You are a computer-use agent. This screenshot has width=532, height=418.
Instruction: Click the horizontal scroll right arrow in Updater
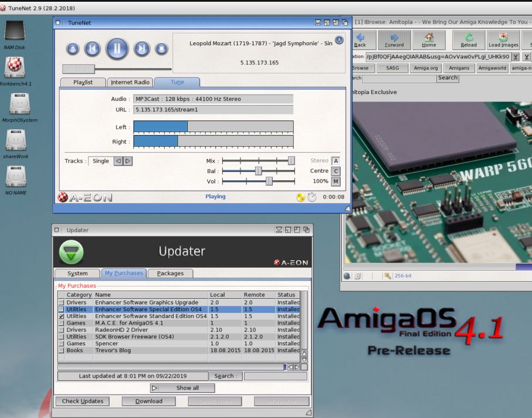(x=297, y=367)
